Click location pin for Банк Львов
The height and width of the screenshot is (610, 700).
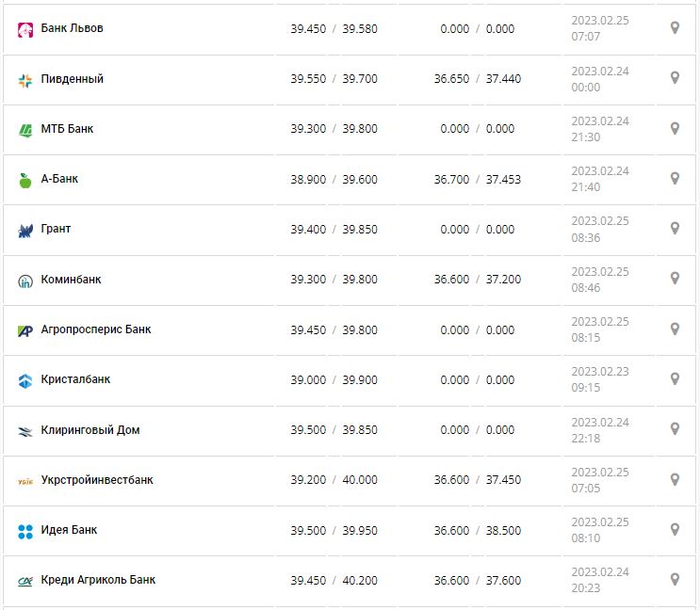(x=675, y=28)
